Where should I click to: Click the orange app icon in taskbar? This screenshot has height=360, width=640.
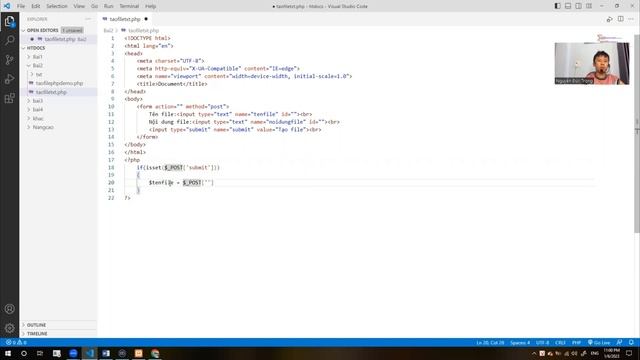pyautogui.click(x=138, y=353)
